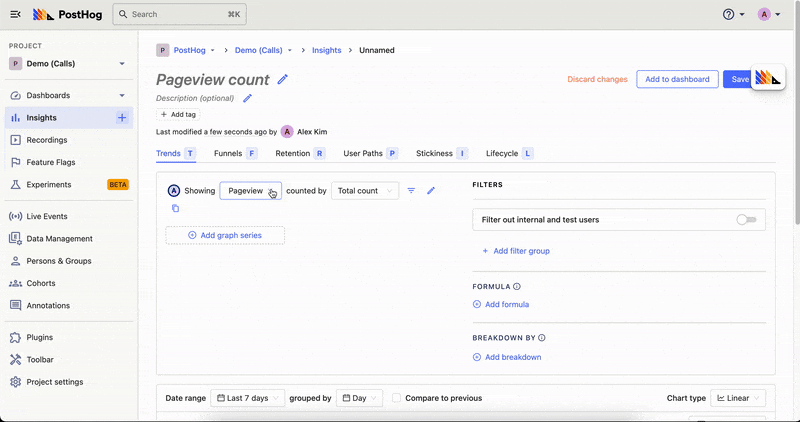Click the plus icon next to Insights
The width and height of the screenshot is (800, 422).
122,118
